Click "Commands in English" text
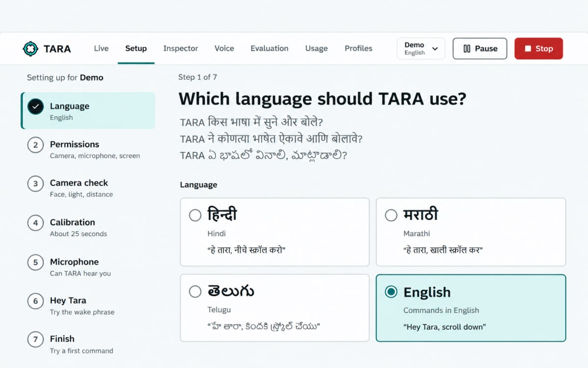This screenshot has width=588, height=368. point(441,310)
